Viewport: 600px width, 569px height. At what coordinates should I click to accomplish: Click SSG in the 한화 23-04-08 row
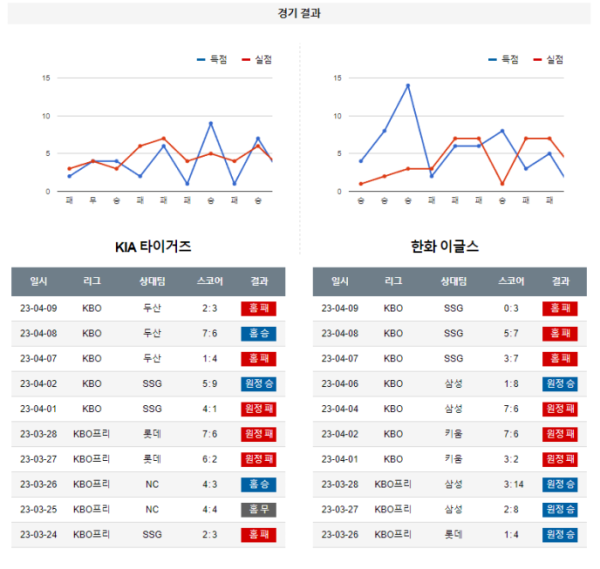454,334
